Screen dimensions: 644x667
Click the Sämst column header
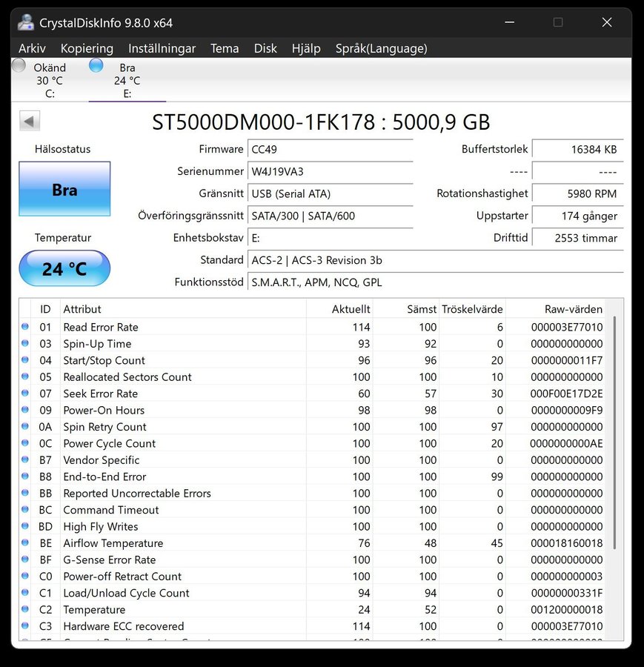406,309
